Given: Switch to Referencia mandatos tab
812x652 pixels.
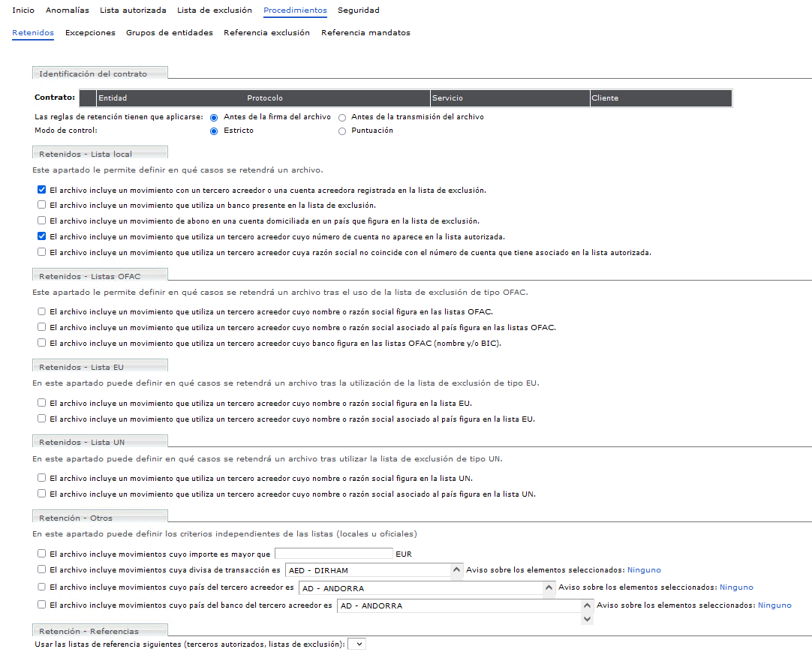Looking at the screenshot, I should click(365, 33).
